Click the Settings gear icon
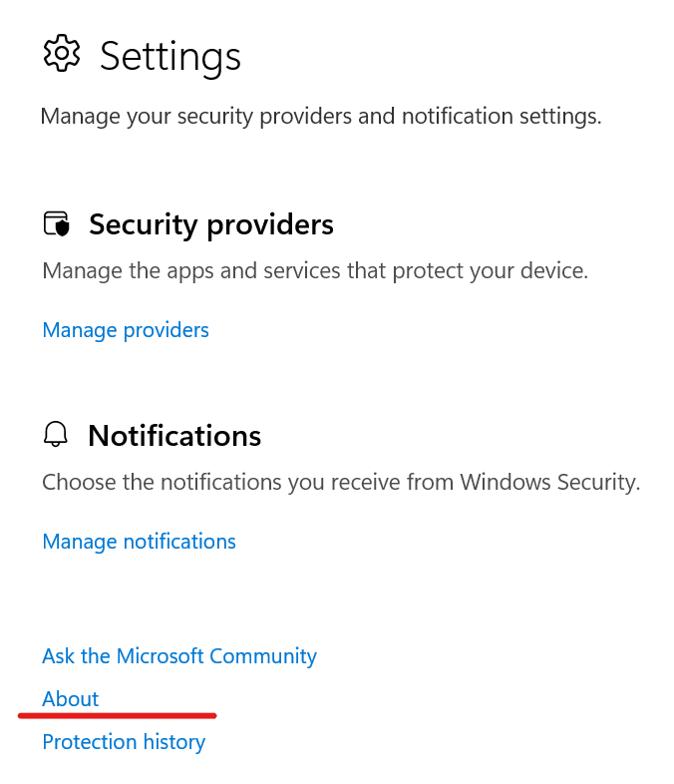Image resolution: width=674 pixels, height=784 pixels. 62,53
